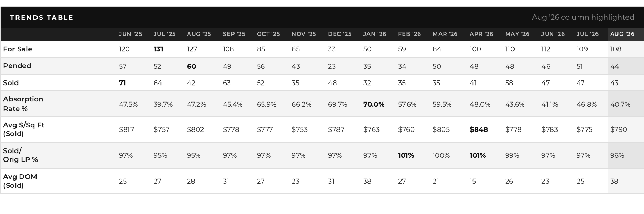This screenshot has height=214, width=644.
Task: Click the Aug '26 column highlighted note
Action: [x=583, y=17]
